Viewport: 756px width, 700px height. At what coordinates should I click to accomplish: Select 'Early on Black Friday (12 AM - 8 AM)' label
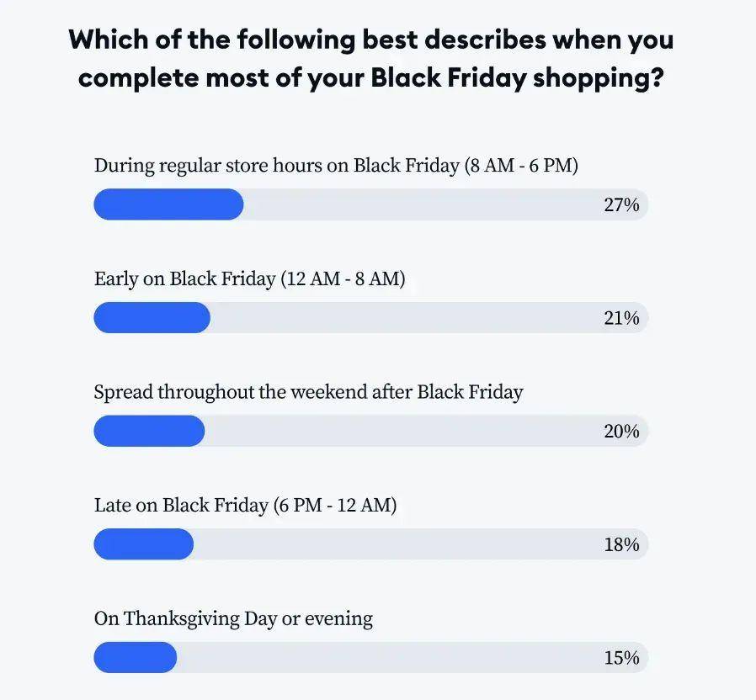pos(250,279)
